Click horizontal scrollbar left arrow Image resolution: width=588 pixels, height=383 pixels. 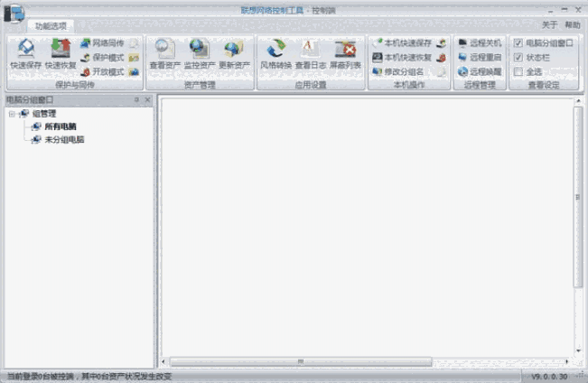click(163, 361)
